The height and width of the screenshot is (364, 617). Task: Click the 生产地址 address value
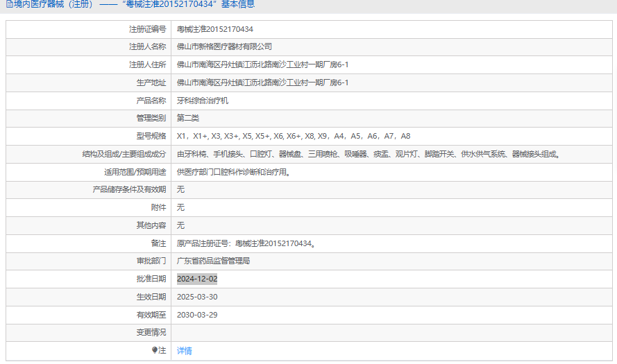click(262, 83)
